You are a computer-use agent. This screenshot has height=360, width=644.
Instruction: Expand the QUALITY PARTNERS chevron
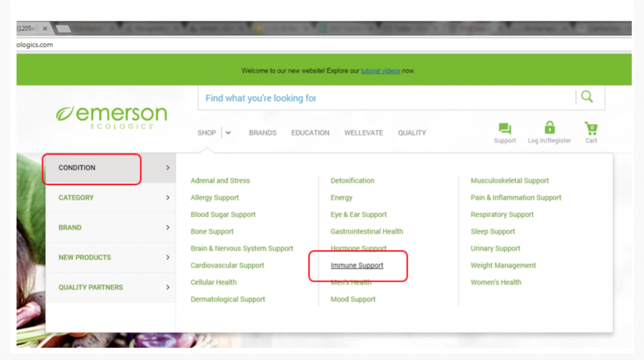tap(167, 287)
